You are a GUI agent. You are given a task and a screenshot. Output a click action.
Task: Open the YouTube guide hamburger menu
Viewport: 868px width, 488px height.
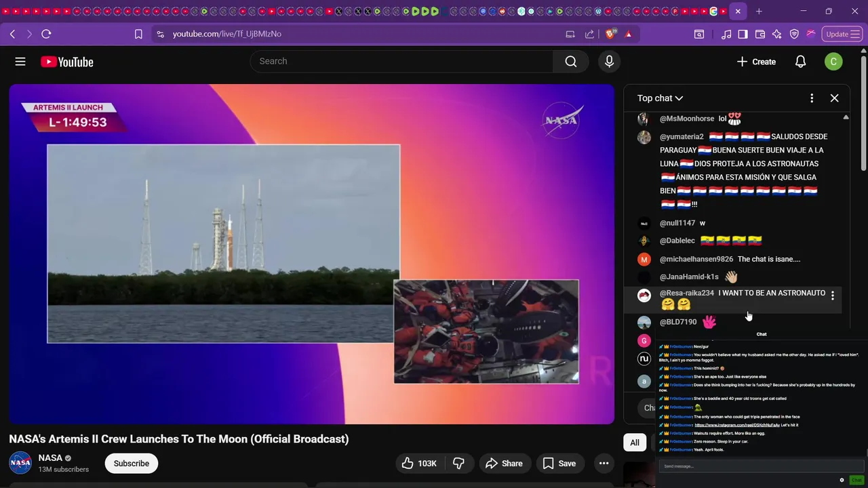(20, 62)
